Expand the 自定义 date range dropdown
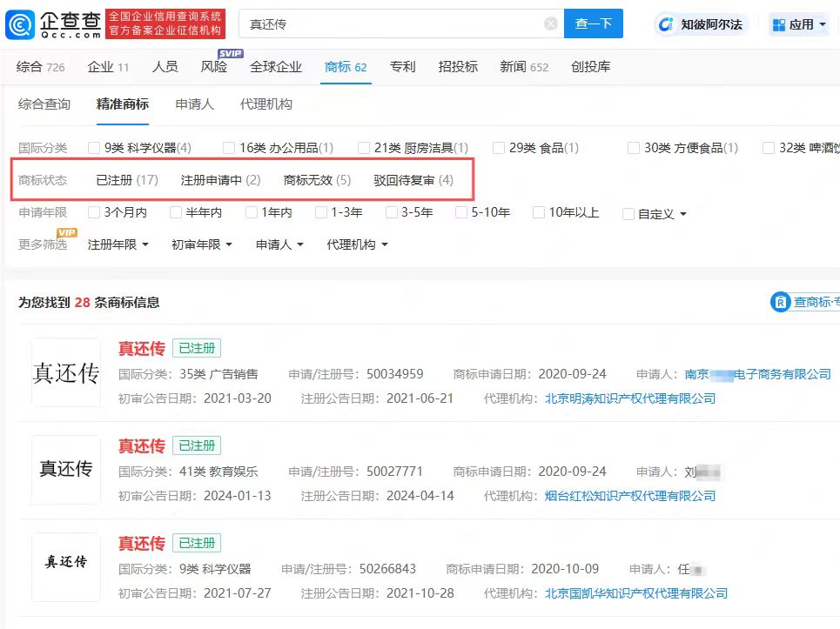Viewport: 840px width, 629px height. 662,214
